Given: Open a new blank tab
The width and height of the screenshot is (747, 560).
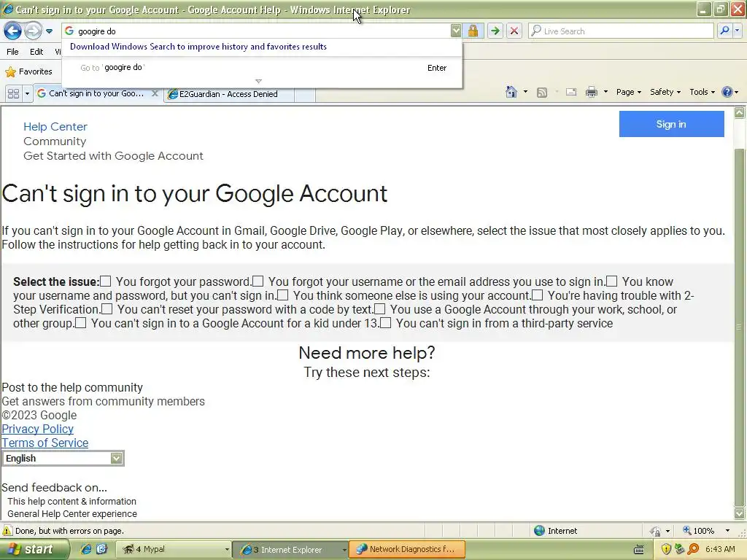Looking at the screenshot, I should tap(305, 94).
